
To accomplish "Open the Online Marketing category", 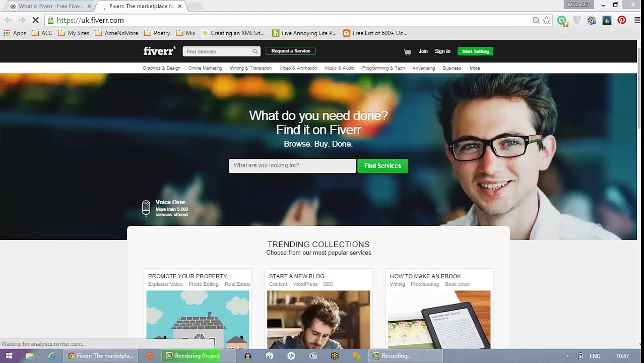I will pos(205,68).
